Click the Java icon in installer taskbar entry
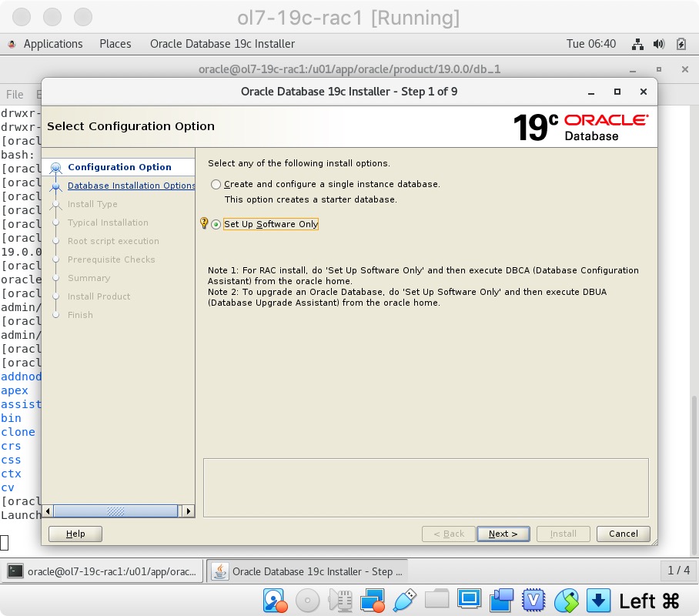 click(x=219, y=571)
